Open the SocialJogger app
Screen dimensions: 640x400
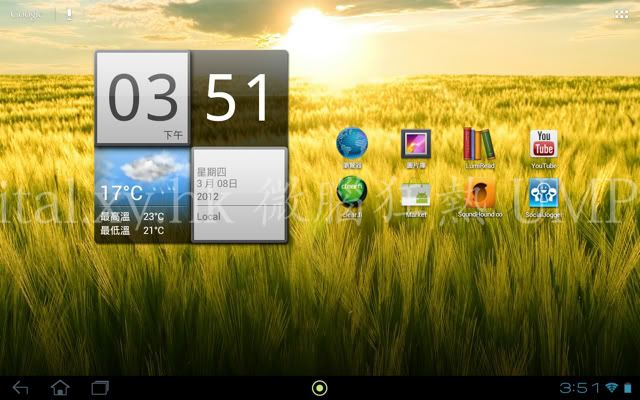point(544,192)
